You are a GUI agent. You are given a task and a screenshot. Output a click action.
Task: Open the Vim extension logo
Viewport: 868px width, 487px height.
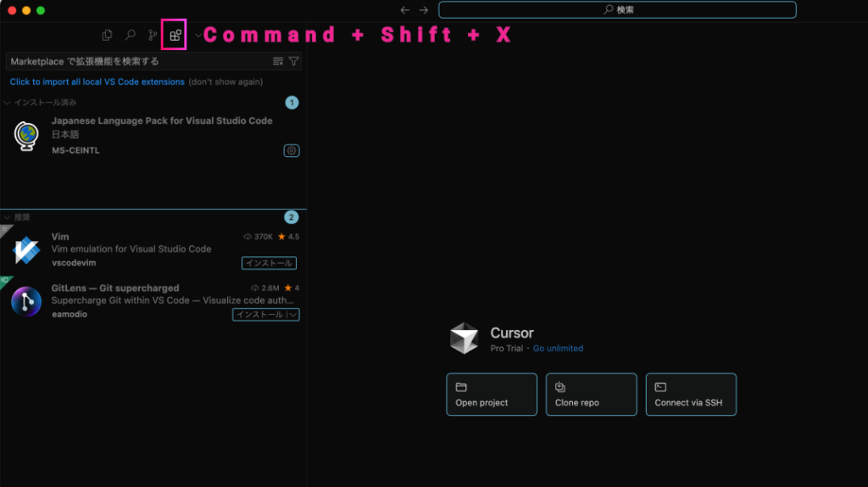[x=26, y=250]
